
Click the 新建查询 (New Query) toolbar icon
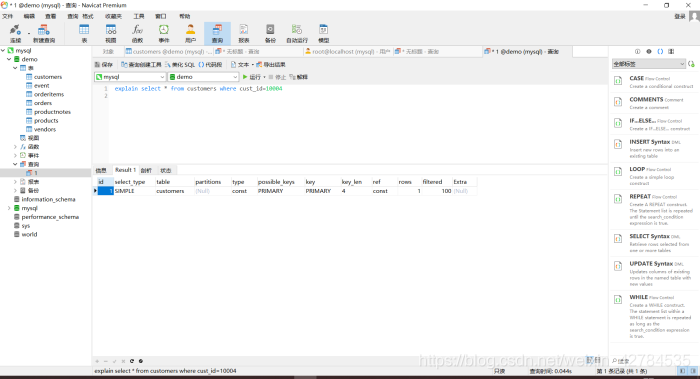[x=44, y=33]
